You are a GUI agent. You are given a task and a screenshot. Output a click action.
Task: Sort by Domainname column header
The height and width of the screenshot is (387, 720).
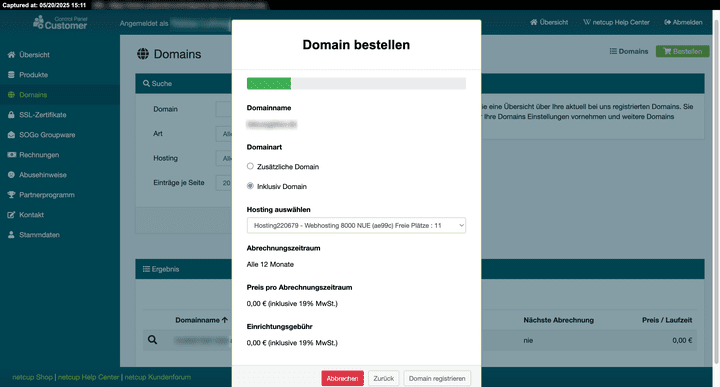coord(201,320)
